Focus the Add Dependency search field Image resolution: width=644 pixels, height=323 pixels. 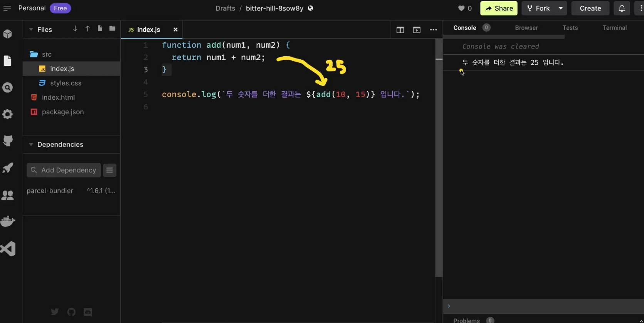[x=64, y=170]
